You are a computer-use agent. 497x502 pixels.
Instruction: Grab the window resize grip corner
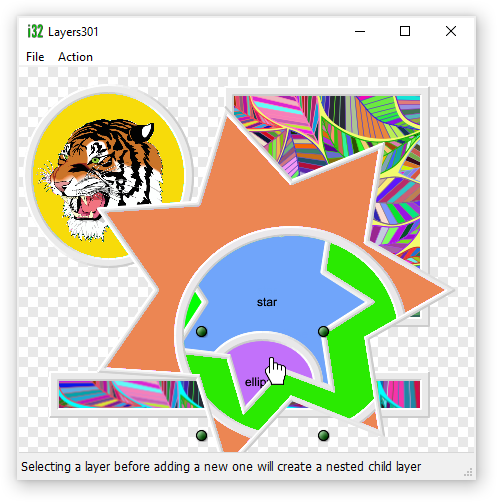(x=468, y=472)
